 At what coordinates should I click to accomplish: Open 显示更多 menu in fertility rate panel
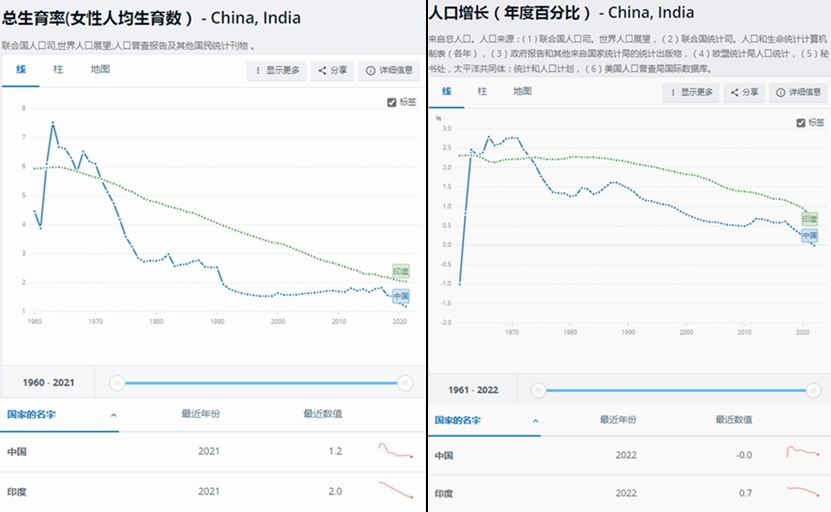(x=278, y=71)
